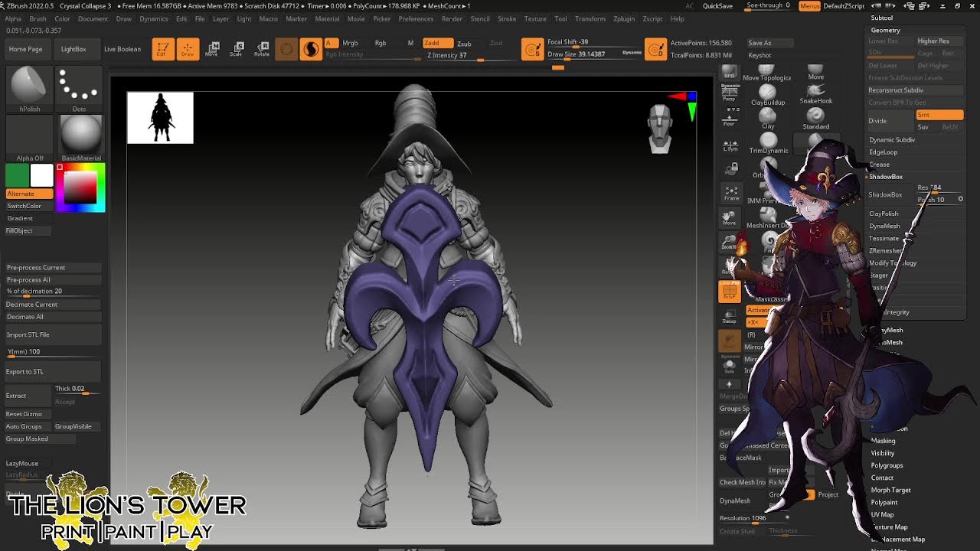This screenshot has height=551, width=980.
Task: Click Reconstruct Subdiv button
Action: click(915, 90)
